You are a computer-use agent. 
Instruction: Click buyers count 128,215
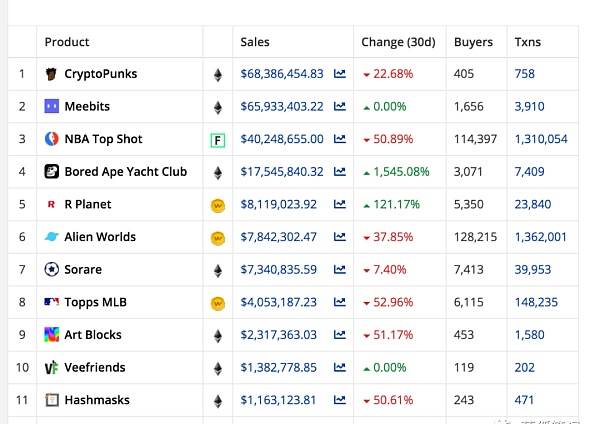click(475, 237)
